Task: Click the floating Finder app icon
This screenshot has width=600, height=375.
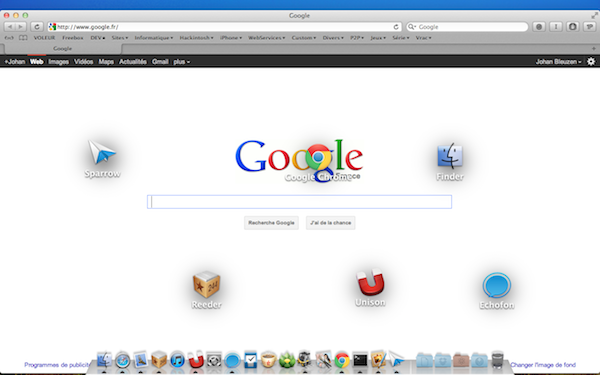Action: [x=450, y=157]
